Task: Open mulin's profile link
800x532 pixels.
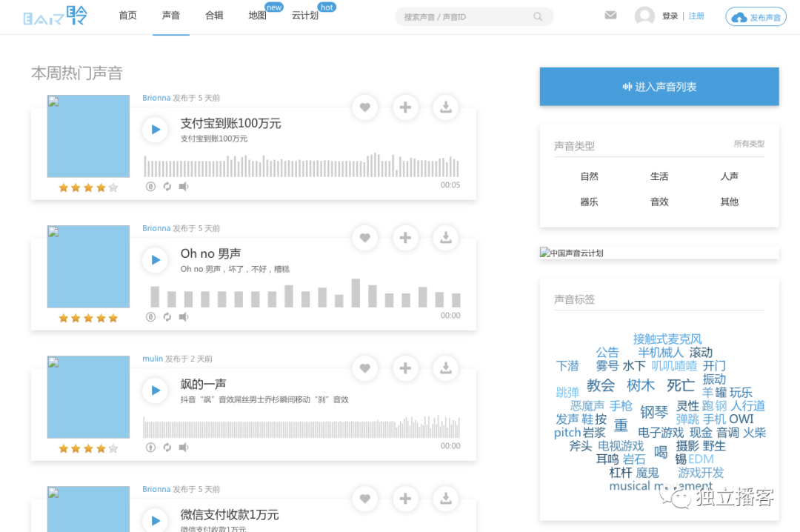Action: [x=153, y=359]
